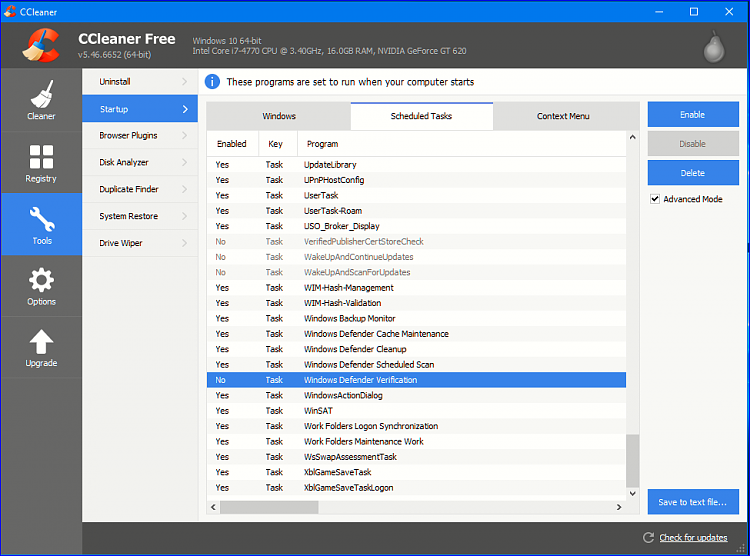Click the horizontal scrollbar left arrow
The height and width of the screenshot is (556, 750).
coord(213,507)
